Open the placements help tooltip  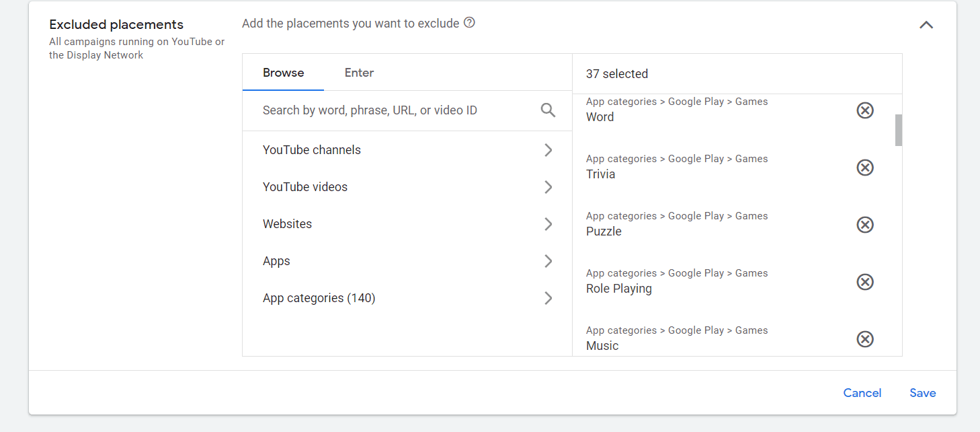click(468, 22)
